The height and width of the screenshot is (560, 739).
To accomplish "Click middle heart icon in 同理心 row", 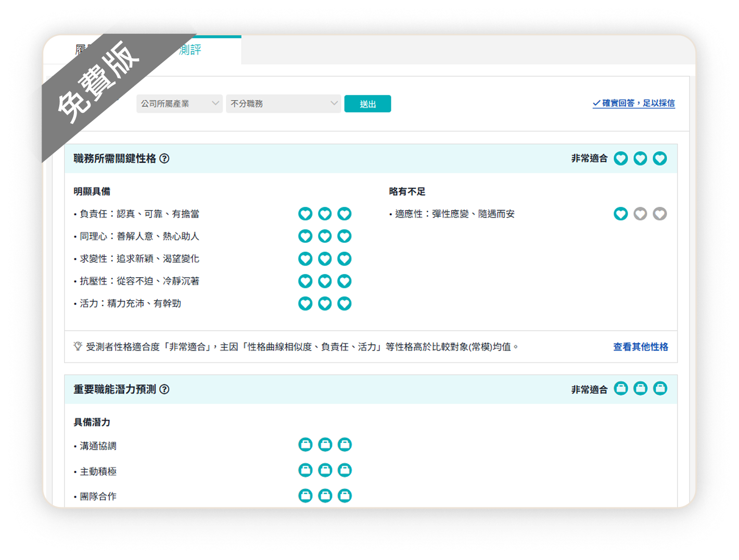I will [325, 236].
